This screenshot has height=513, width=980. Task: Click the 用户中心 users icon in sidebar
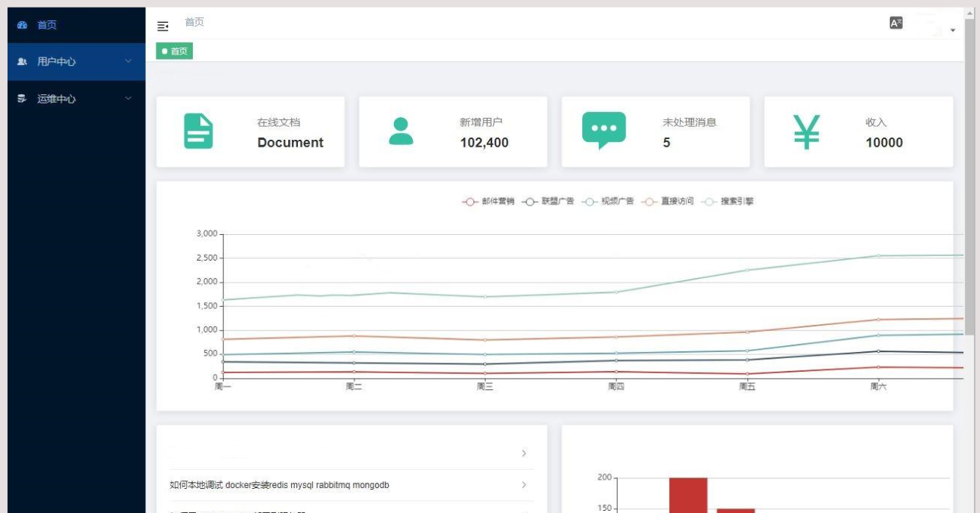point(22,62)
